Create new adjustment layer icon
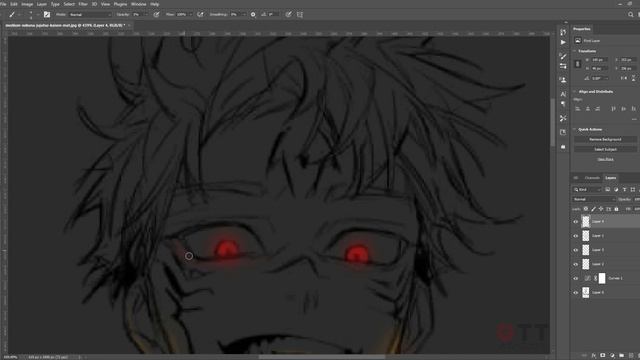Screen dimensions: 640x360 (x=612, y=356)
